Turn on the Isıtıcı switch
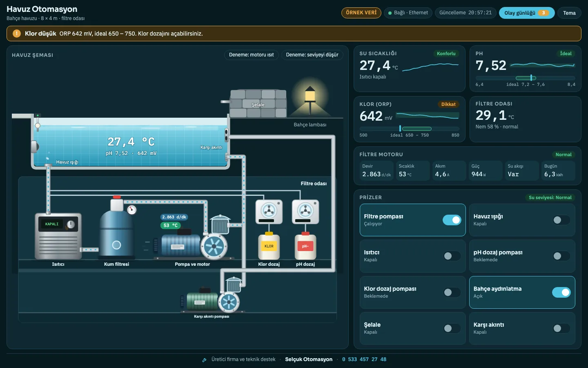Image resolution: width=588 pixels, height=368 pixels. 452,256
